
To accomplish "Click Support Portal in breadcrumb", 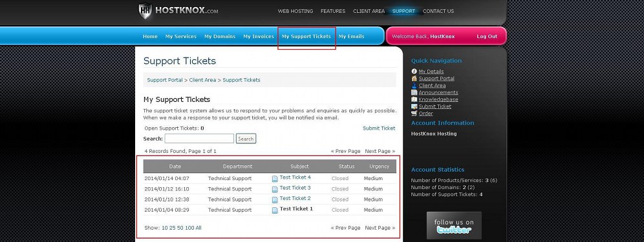I will coord(165,80).
